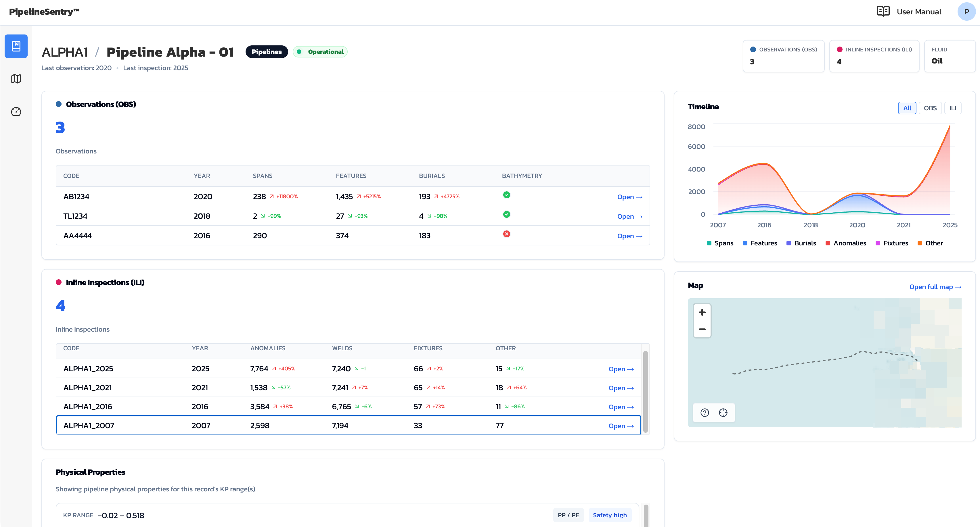Toggle Spans series in timeline legend
Screen dimensions: 980x527
point(720,243)
